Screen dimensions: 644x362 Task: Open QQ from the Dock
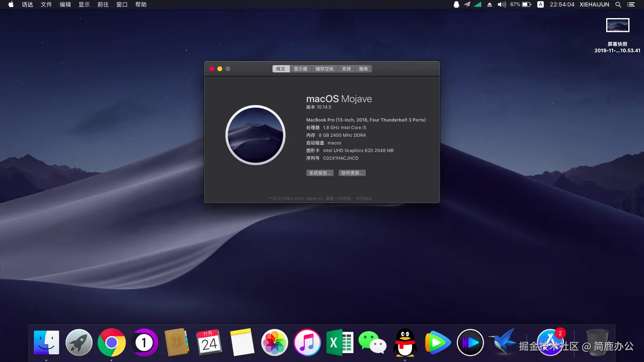405,342
